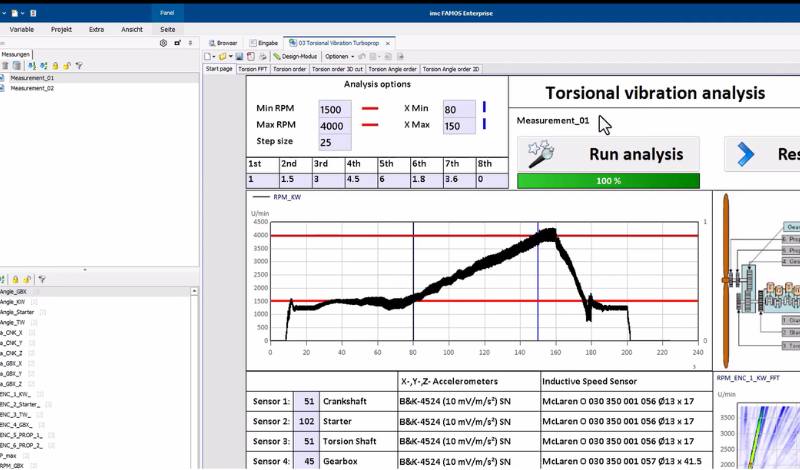Screen dimensions: 800x470
Task: Click the PDF export icon in panel toolbar
Action: (250, 56)
